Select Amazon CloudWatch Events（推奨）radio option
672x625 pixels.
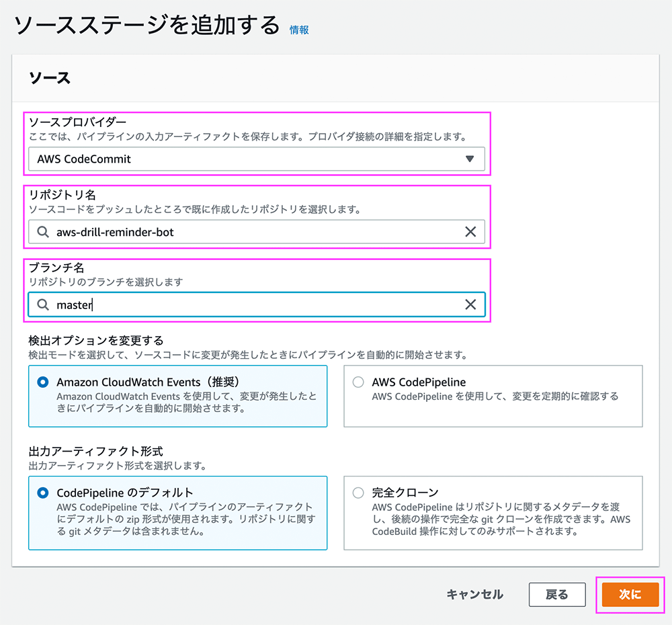click(43, 382)
